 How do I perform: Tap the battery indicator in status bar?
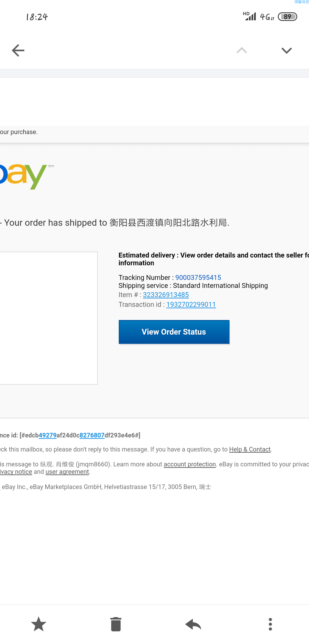[x=288, y=17]
